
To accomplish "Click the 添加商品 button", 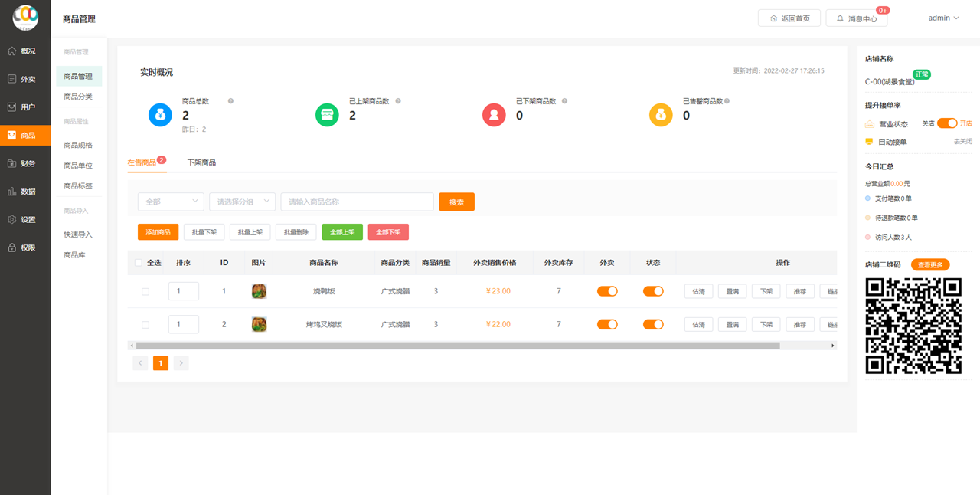I will pyautogui.click(x=158, y=232).
